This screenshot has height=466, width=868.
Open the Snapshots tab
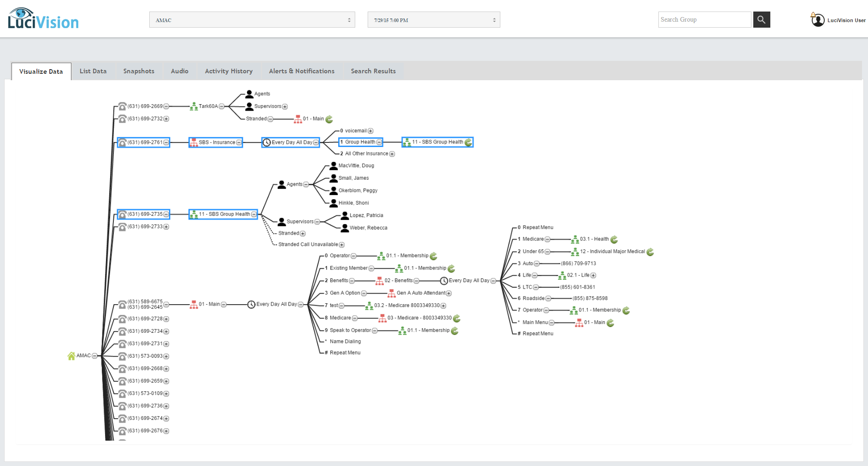point(139,71)
